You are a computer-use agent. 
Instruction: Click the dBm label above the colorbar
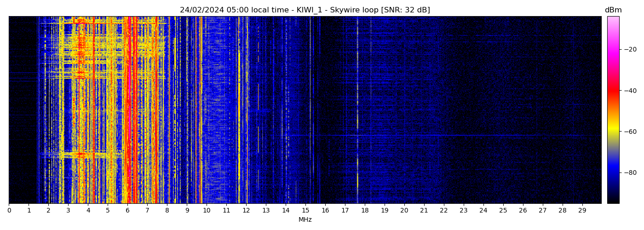pyautogui.click(x=613, y=10)
